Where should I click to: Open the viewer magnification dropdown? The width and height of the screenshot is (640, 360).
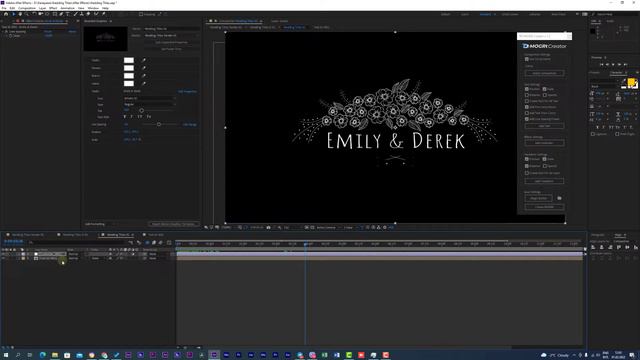point(228,227)
